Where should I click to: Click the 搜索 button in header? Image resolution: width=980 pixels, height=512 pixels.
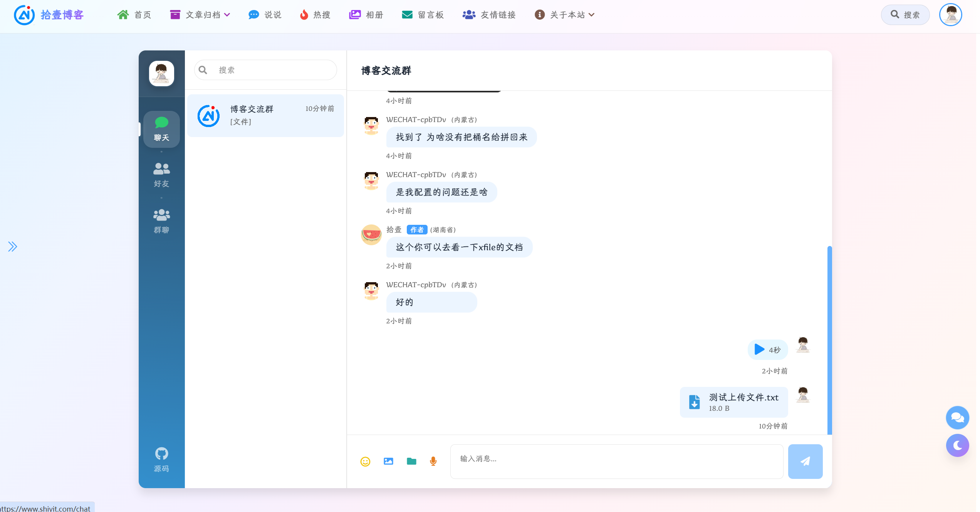[x=905, y=15]
